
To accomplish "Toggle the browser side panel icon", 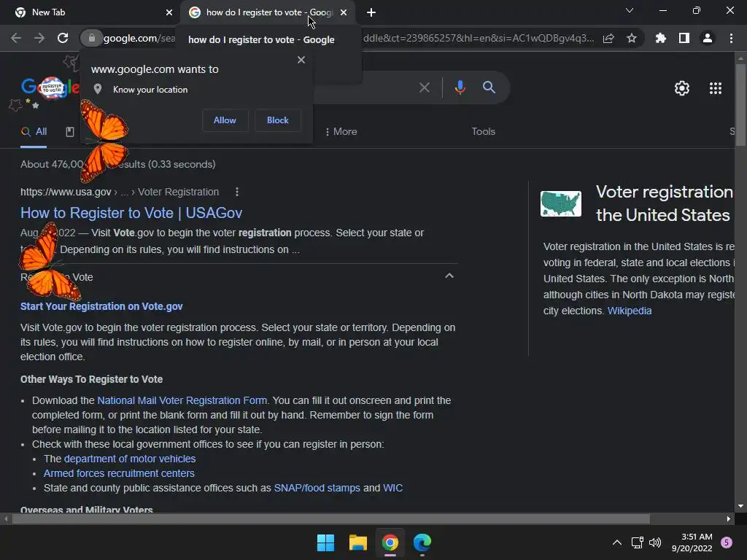I will coord(684,38).
